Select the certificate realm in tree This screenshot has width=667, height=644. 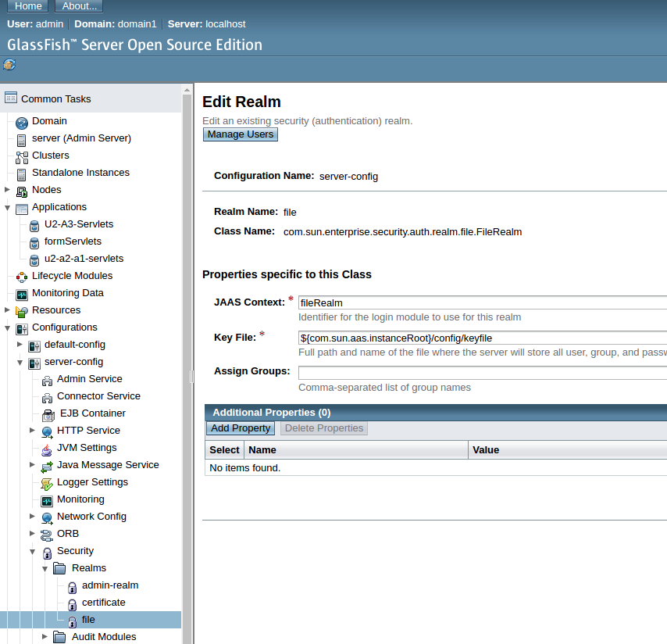tap(103, 603)
